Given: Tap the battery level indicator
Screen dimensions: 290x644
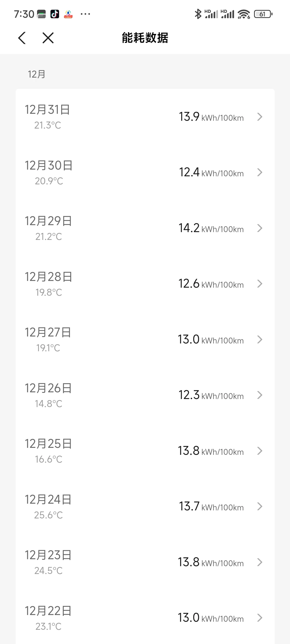Looking at the screenshot, I should coord(263,14).
